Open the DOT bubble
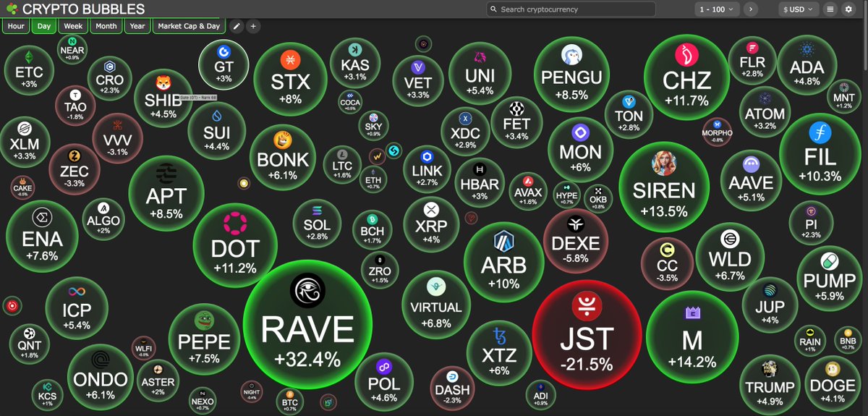The width and height of the screenshot is (868, 416). [235, 245]
